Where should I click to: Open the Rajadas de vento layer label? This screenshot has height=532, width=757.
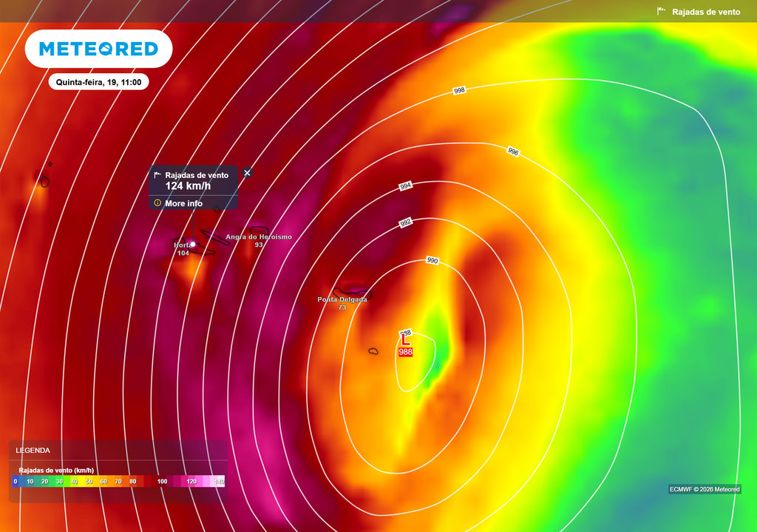coord(706,12)
